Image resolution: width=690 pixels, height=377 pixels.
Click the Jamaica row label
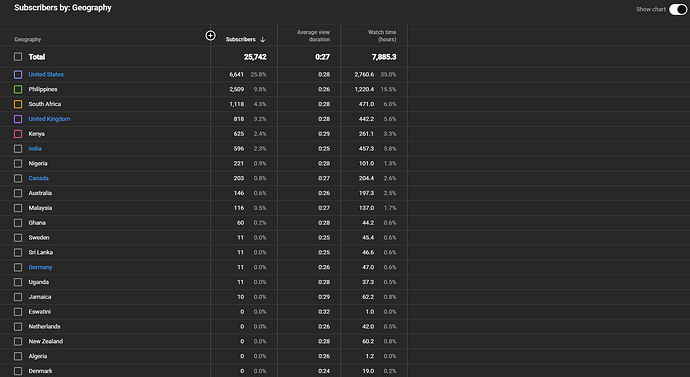click(x=40, y=297)
